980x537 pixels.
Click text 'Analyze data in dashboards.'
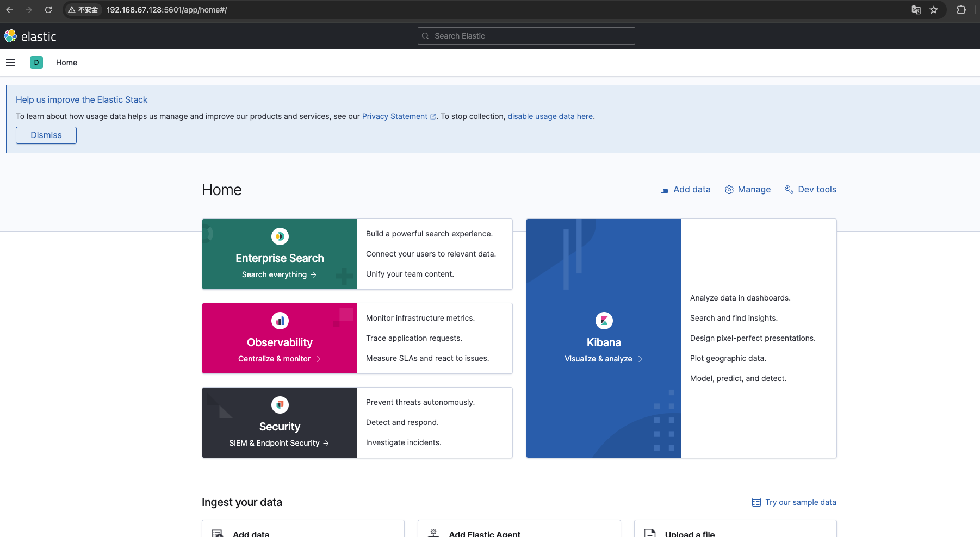740,298
